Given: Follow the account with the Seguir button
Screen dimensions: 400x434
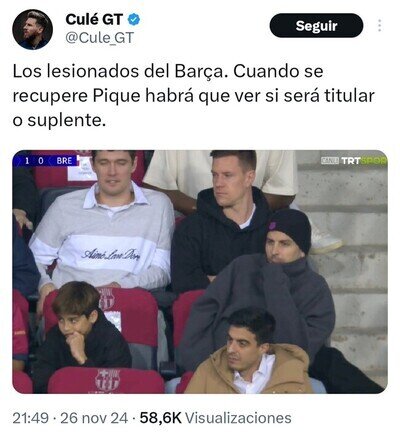Looking at the screenshot, I should coord(316,26).
